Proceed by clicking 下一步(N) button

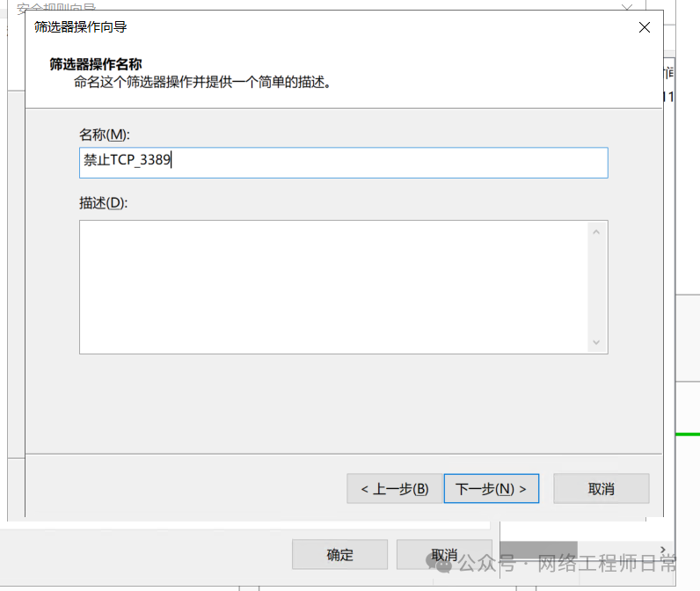click(x=491, y=489)
